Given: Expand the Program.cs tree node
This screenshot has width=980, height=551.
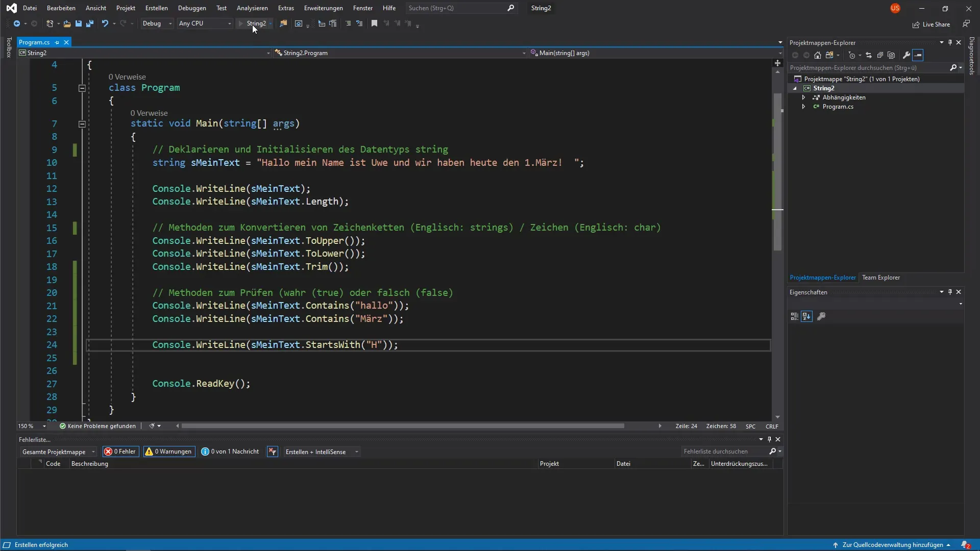Looking at the screenshot, I should tap(803, 107).
